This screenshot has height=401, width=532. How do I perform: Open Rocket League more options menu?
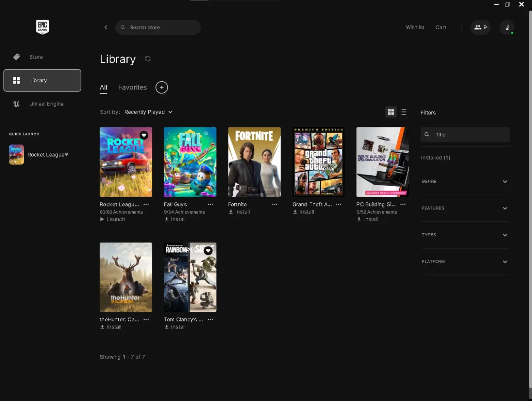(x=146, y=204)
